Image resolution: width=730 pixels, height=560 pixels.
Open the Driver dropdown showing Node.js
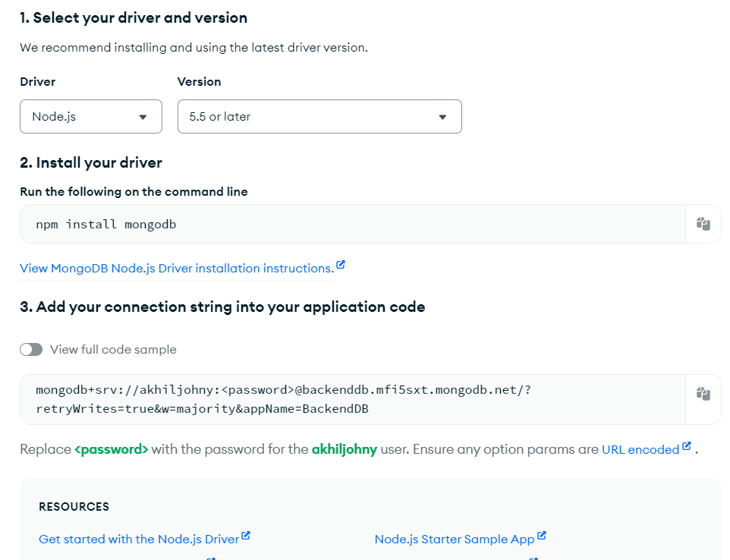[91, 117]
